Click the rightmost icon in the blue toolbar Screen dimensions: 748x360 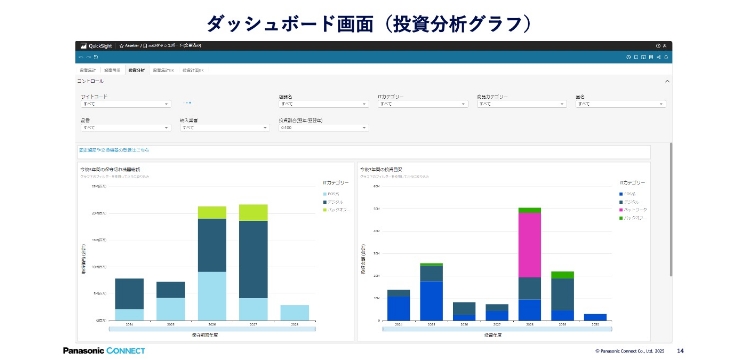(x=666, y=57)
